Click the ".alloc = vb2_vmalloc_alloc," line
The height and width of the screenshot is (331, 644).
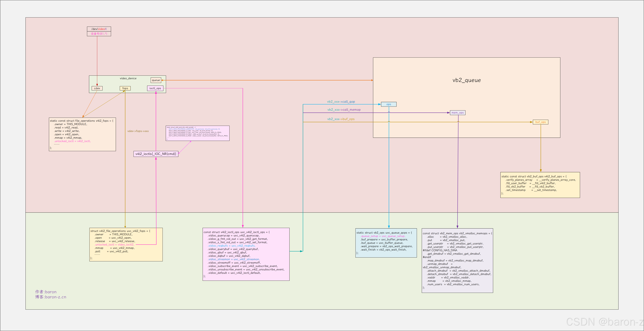point(447,237)
